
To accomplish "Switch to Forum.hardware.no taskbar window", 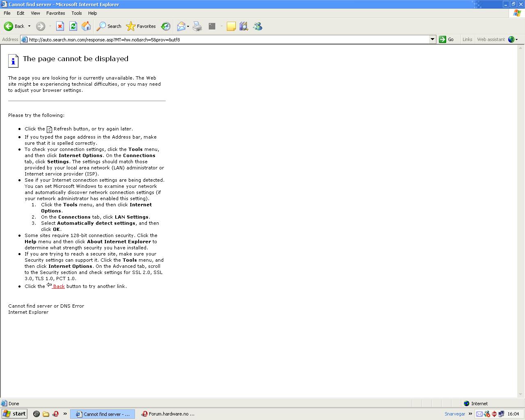I will pyautogui.click(x=168, y=414).
